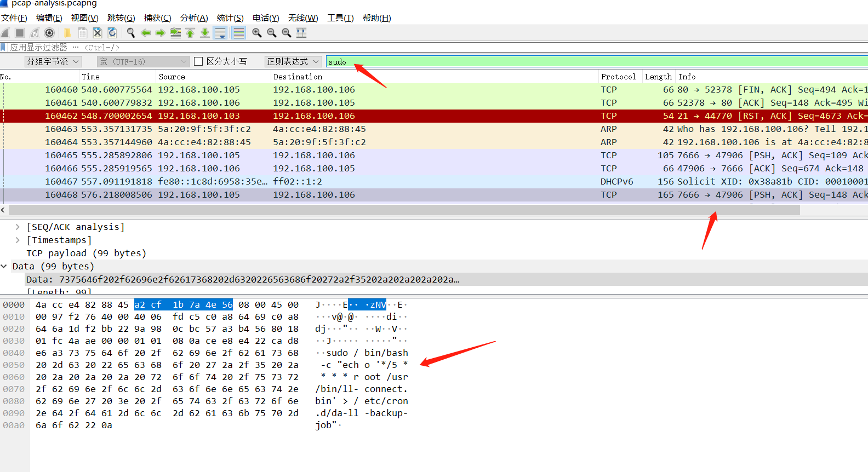Go back with green left arrow
Screen dimensions: 868x472
[x=146, y=33]
